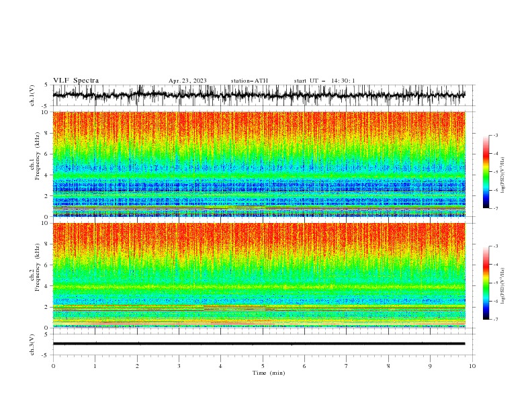Image resolution: width=532 pixels, height=411 pixels.
Task: Click the ch.1 frequency tick label "6"
Action: pyautogui.click(x=47, y=154)
